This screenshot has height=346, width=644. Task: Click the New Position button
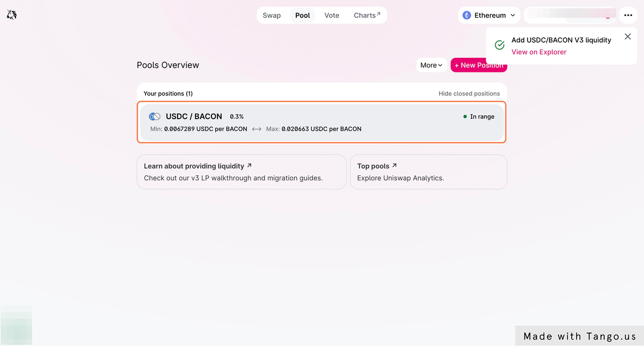[479, 65]
